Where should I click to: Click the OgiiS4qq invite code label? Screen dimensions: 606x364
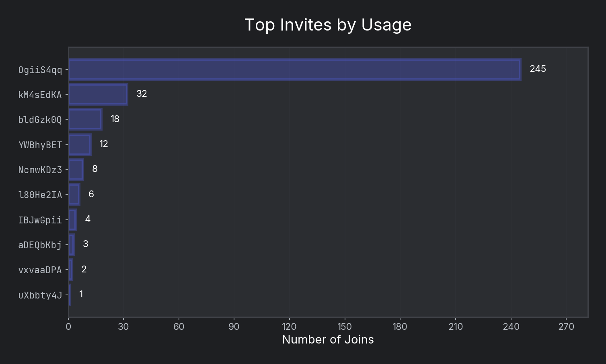tap(40, 70)
